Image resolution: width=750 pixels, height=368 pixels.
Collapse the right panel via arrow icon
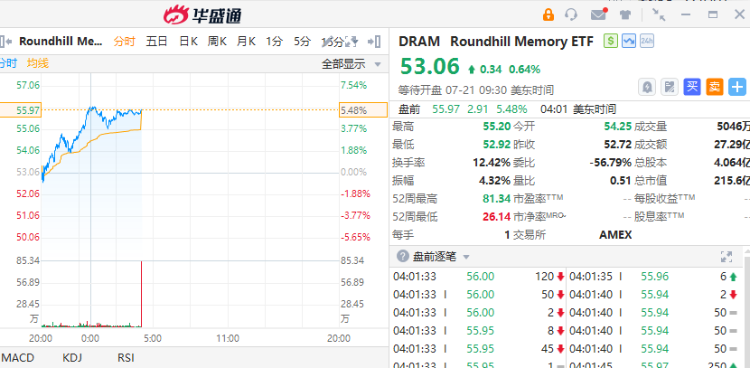374,42
